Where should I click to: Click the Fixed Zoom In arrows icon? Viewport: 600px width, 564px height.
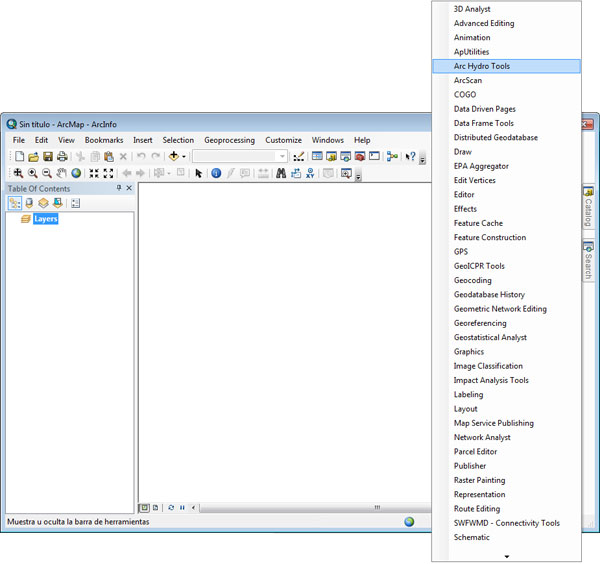click(94, 173)
